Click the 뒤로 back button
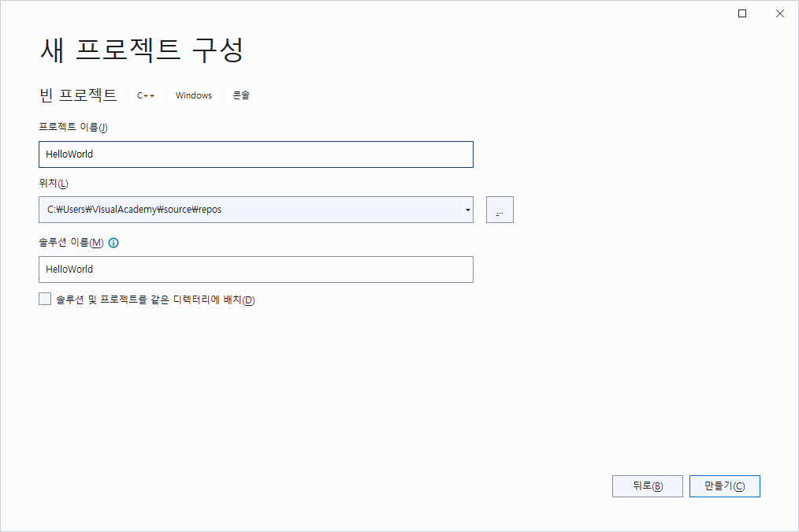Image resolution: width=799 pixels, height=532 pixels. [647, 485]
